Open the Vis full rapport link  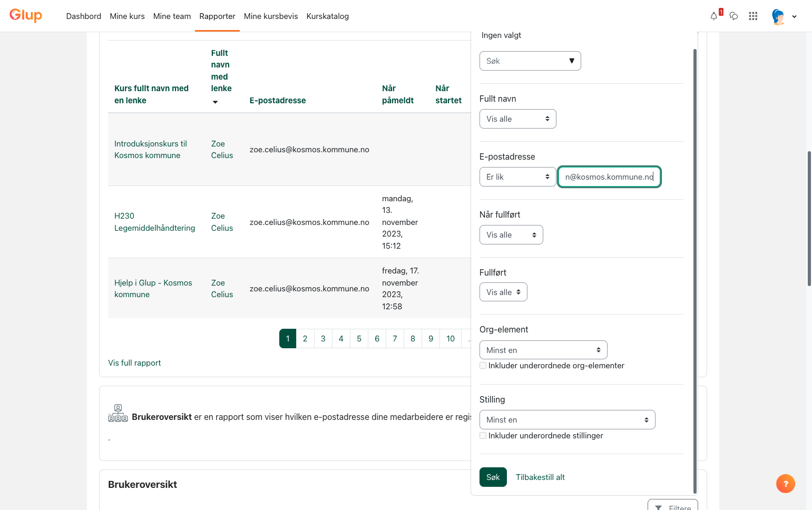[x=134, y=362]
